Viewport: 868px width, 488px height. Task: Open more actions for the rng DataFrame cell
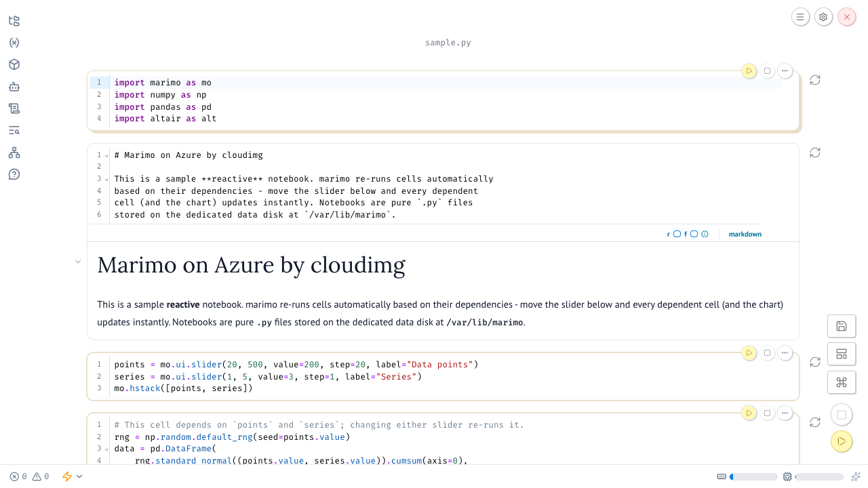coord(785,413)
